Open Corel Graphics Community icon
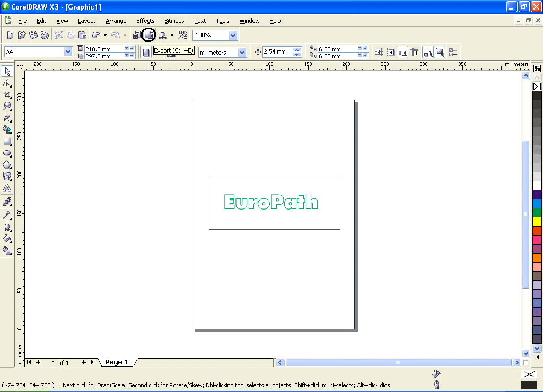The width and height of the screenshot is (543, 392). [x=182, y=35]
